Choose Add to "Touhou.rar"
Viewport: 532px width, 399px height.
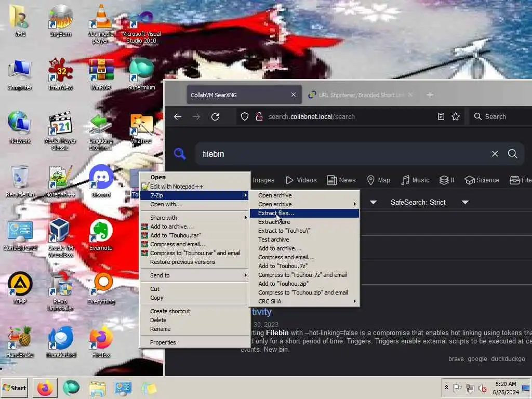195,235
